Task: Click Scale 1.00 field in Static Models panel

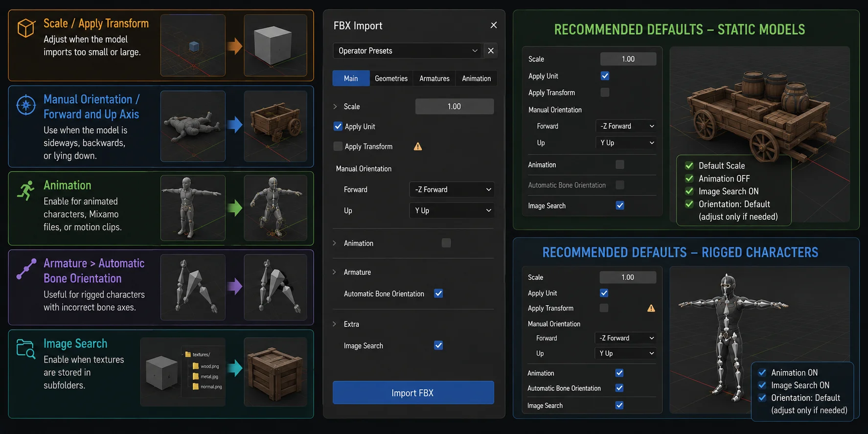Action: tap(628, 59)
